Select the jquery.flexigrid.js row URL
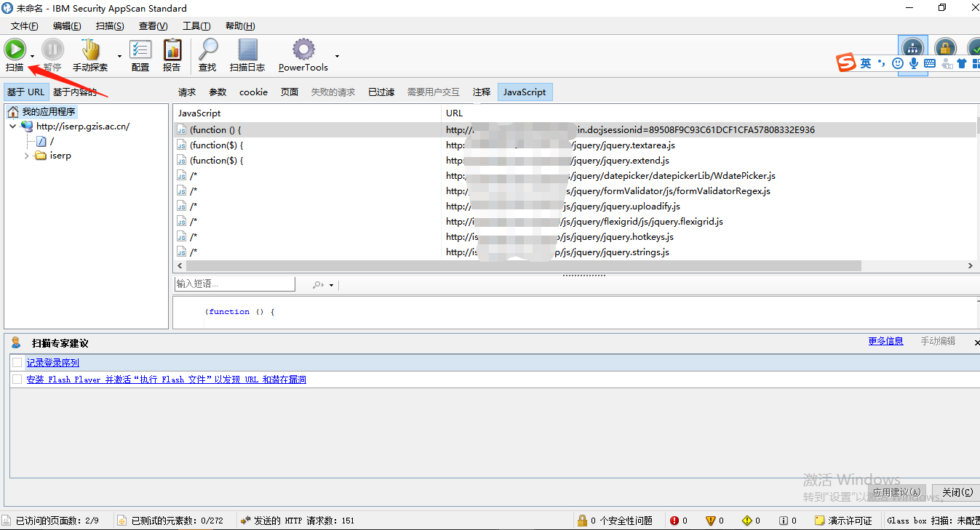Screen dimensions: 980x530 pos(585,222)
